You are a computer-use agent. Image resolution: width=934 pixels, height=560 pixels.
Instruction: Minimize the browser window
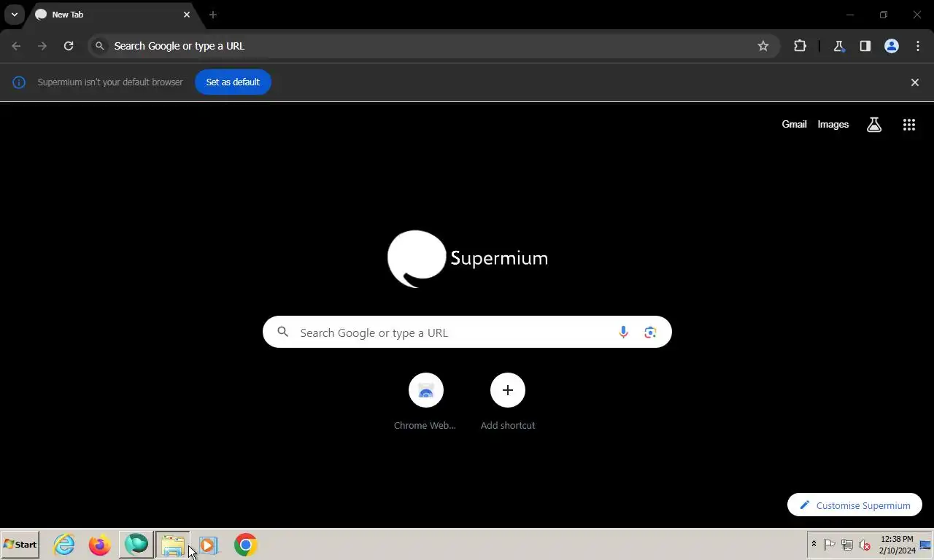pyautogui.click(x=850, y=15)
